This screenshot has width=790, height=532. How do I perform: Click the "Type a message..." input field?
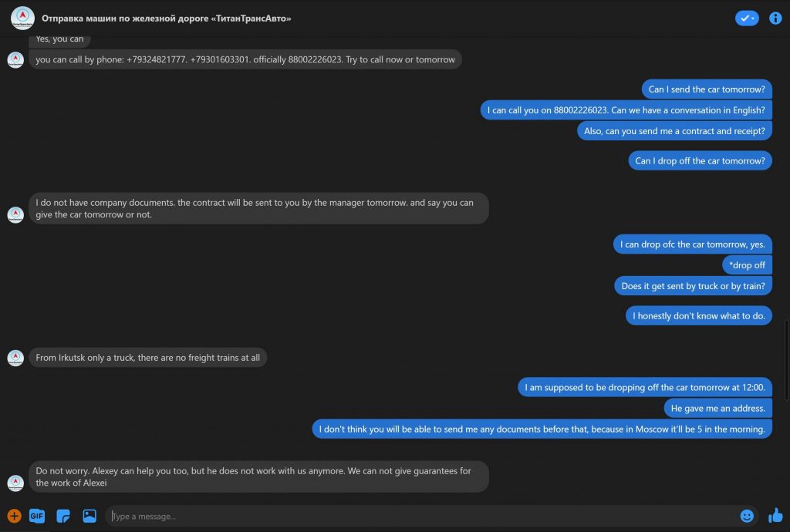(x=417, y=516)
